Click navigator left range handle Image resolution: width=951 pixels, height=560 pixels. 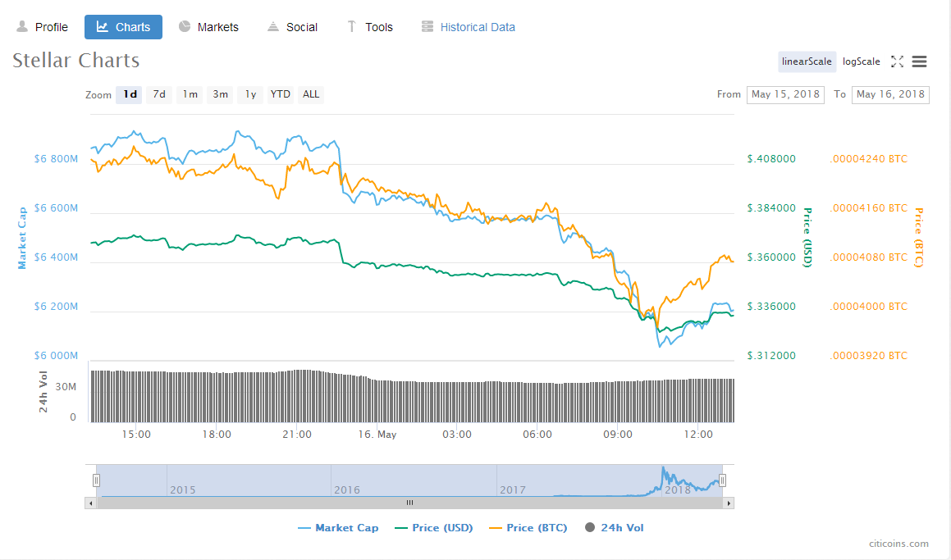96,480
